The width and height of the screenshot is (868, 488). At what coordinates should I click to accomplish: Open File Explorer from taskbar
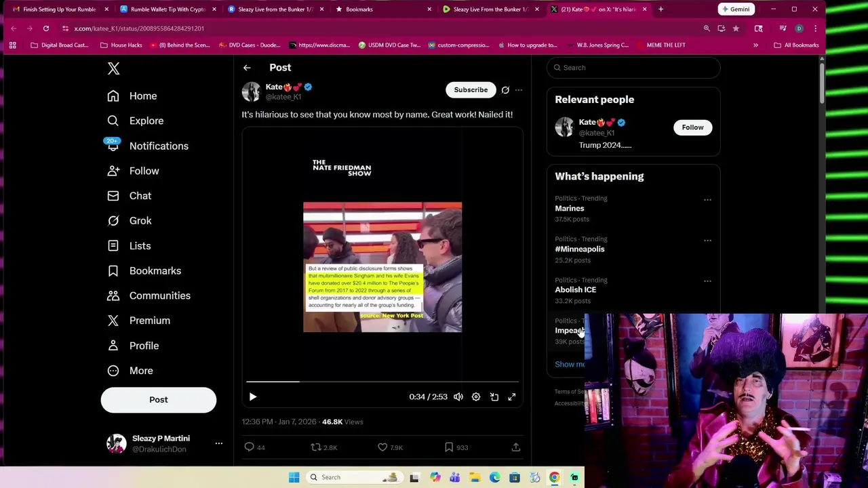click(x=475, y=477)
